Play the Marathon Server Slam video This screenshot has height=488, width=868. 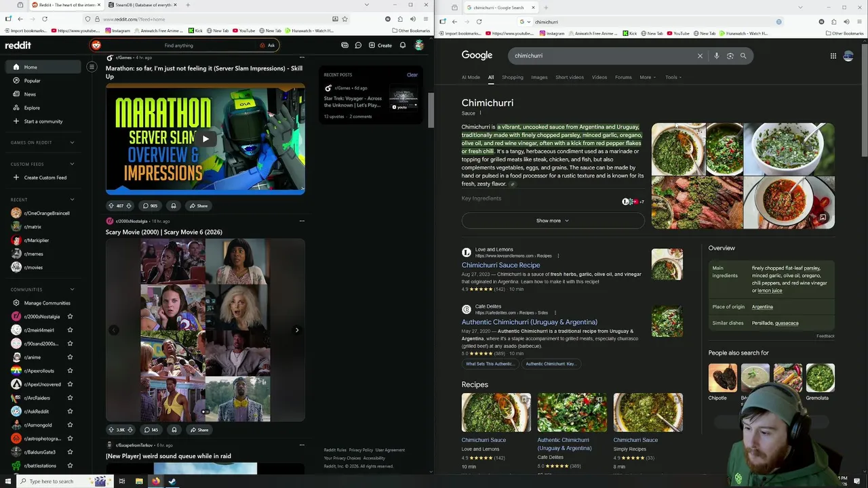[x=205, y=139]
